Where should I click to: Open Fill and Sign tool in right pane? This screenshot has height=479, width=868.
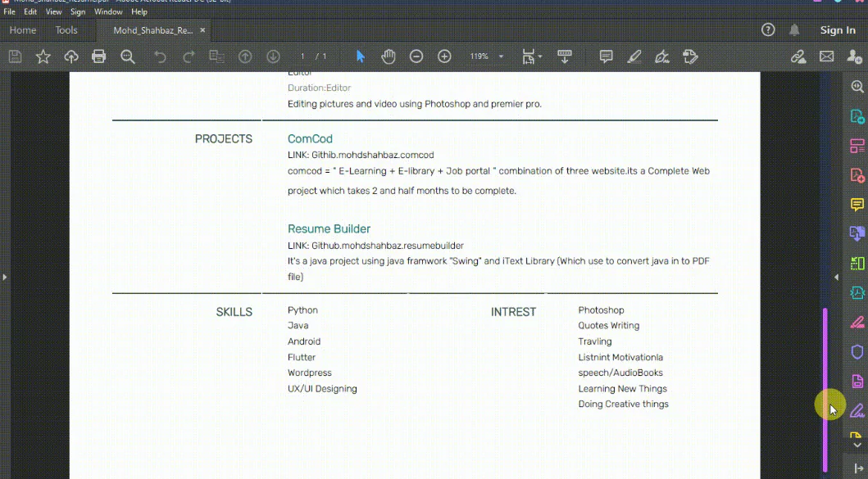pos(857,410)
